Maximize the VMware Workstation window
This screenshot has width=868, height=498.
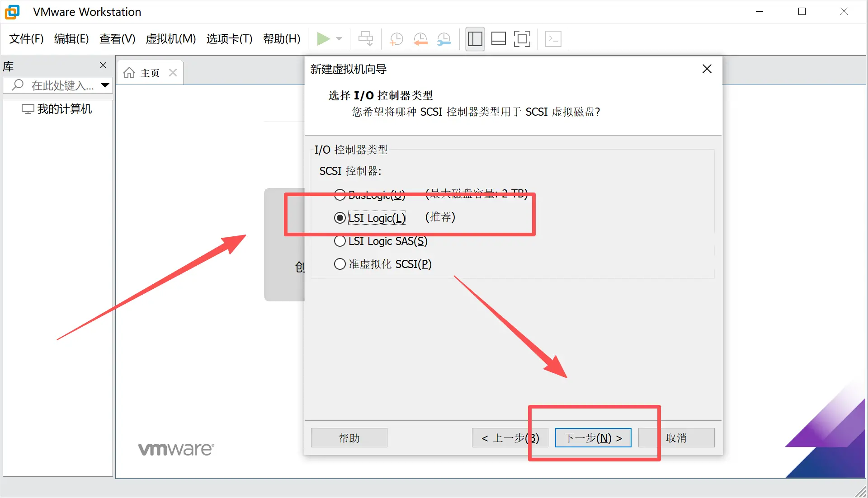coord(802,12)
